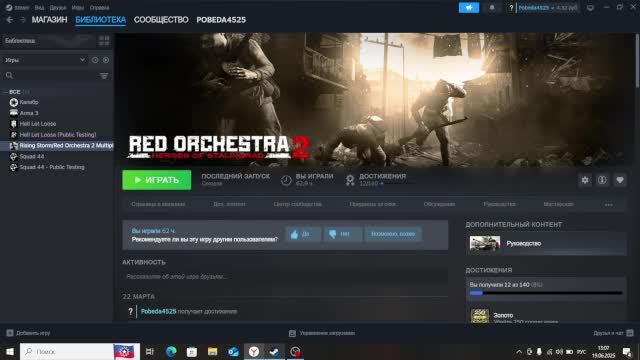
Task: Open the МАГАЗИН store tab
Action: [49, 20]
